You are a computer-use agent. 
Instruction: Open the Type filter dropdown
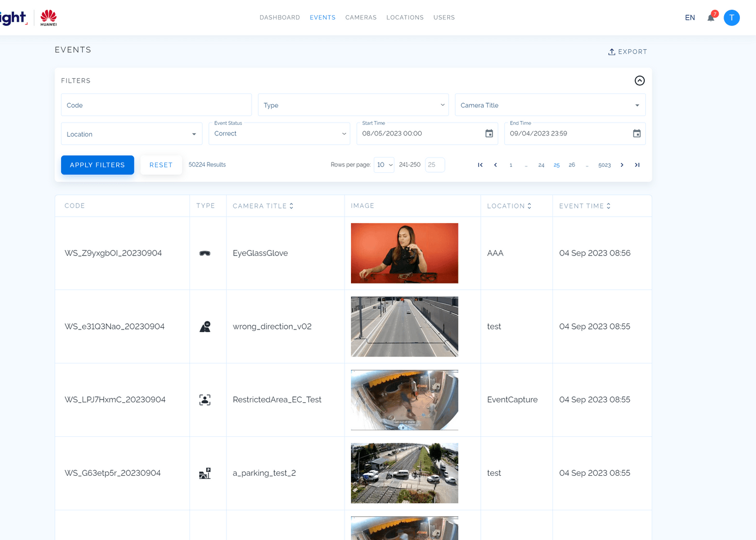coord(354,105)
